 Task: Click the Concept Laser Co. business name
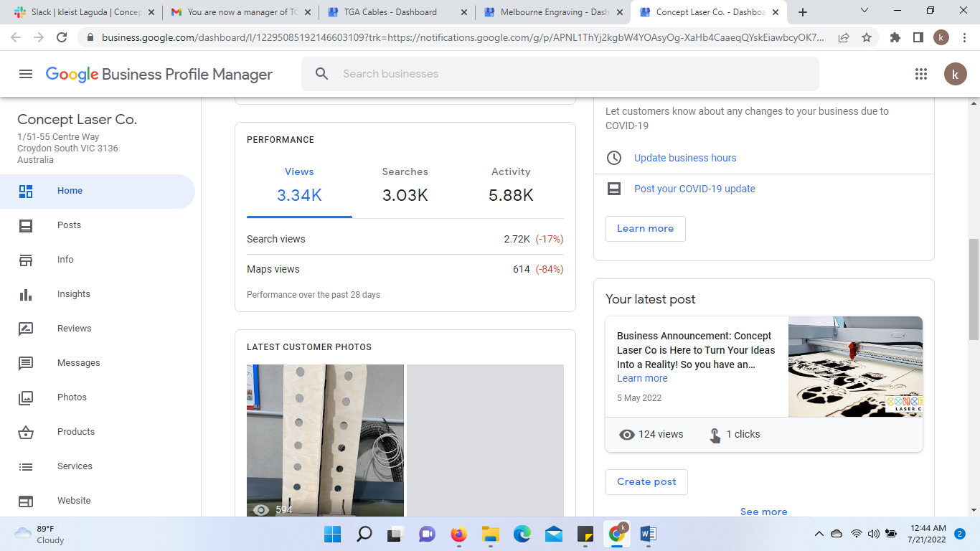pyautogui.click(x=77, y=119)
